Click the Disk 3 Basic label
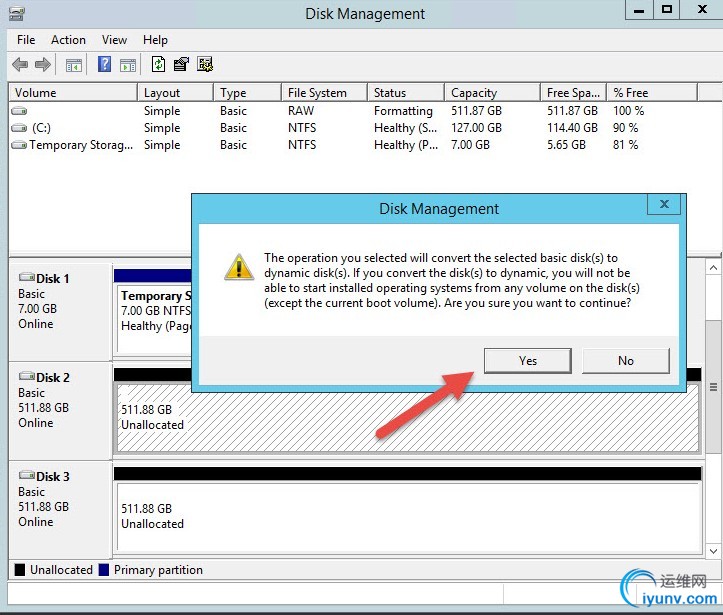Screen dimensions: 723x615 [31, 492]
